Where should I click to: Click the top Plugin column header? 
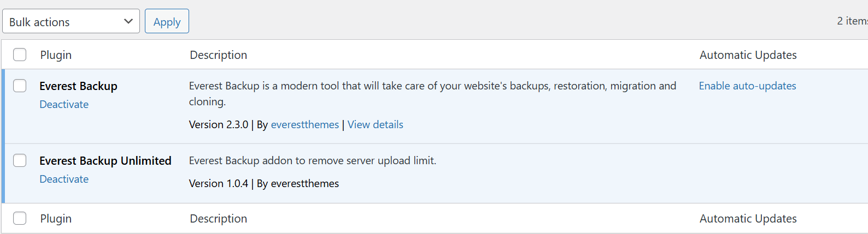pos(56,55)
